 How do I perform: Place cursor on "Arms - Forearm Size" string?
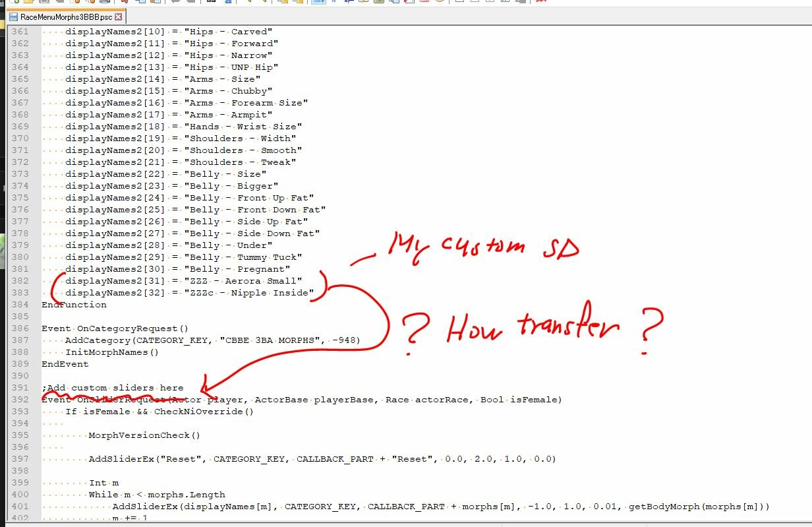[246, 103]
